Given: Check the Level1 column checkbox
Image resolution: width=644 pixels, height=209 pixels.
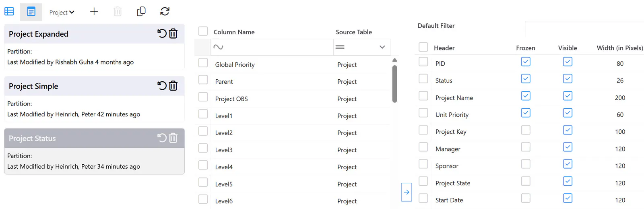Looking at the screenshot, I should coord(203,114).
